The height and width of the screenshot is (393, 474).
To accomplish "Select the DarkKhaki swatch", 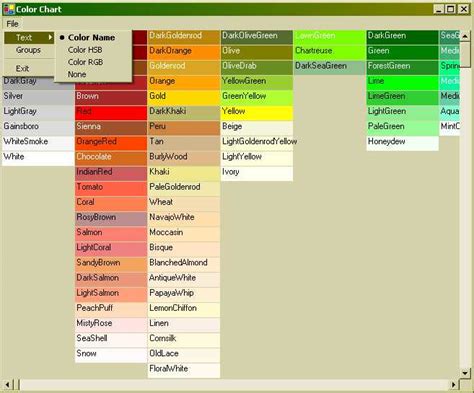I will pos(184,112).
